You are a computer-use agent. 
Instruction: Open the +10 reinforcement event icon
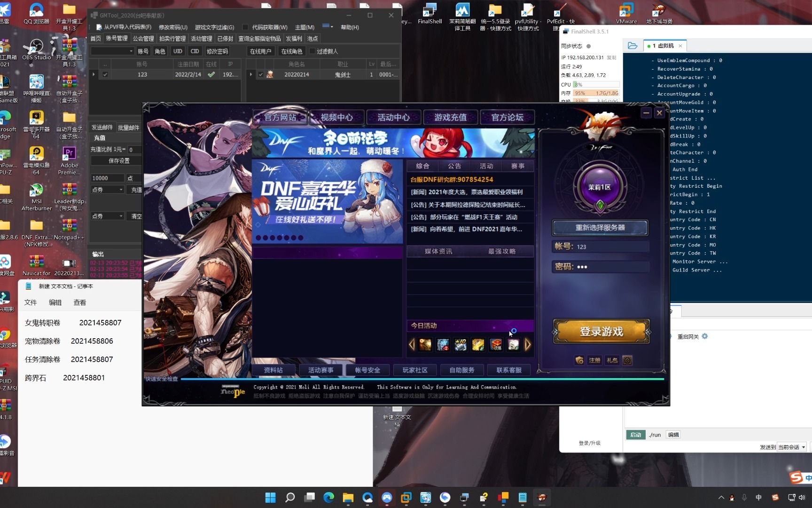coord(461,344)
